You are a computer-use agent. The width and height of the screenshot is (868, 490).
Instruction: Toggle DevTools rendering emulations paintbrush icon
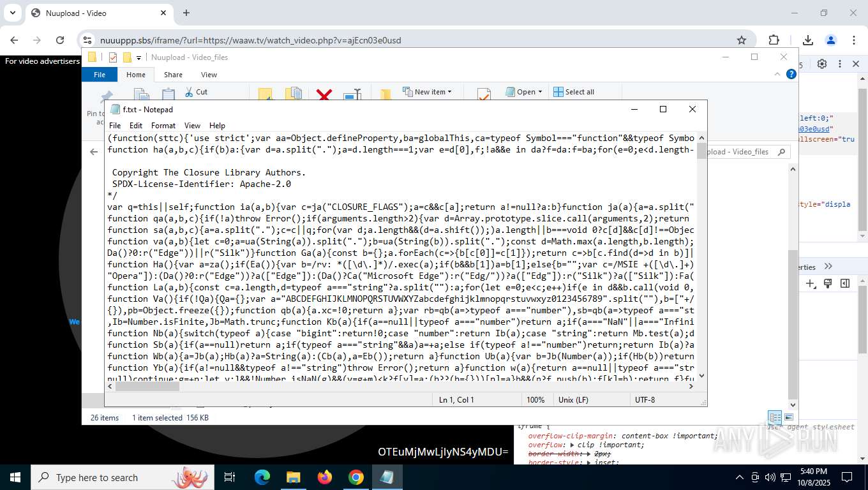(x=828, y=283)
